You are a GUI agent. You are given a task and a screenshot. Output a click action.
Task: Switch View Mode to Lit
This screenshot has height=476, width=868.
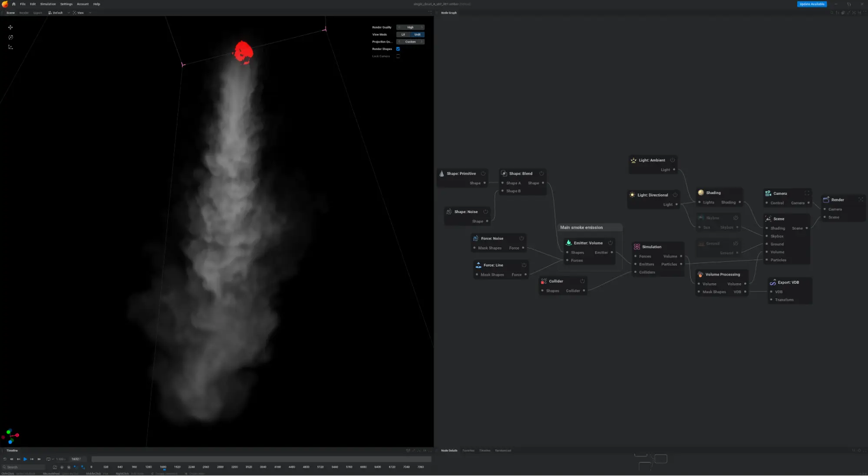(x=403, y=35)
